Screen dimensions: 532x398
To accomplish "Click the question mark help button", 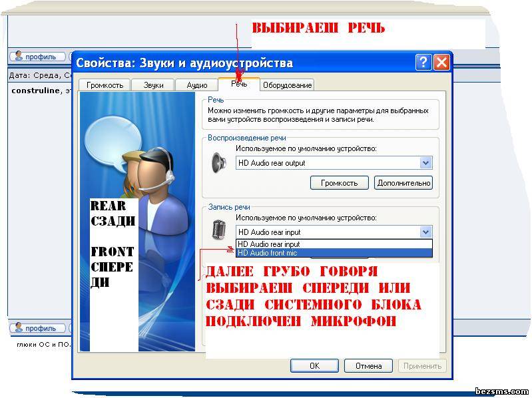I will [423, 63].
